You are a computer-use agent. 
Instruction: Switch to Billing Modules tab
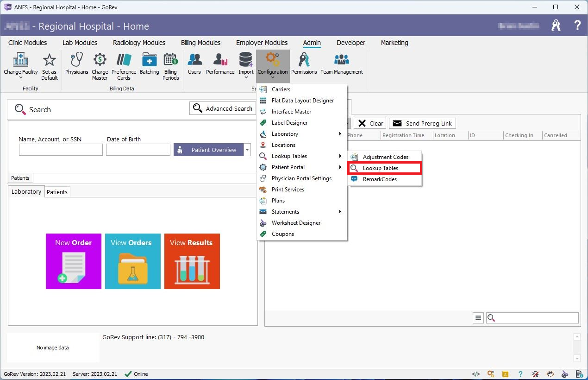point(200,43)
